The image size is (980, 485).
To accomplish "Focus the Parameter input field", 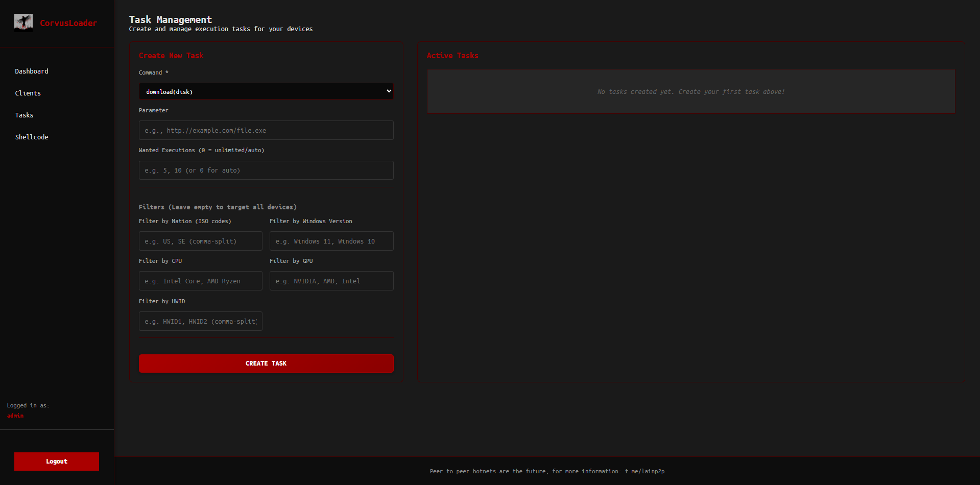I will [266, 130].
